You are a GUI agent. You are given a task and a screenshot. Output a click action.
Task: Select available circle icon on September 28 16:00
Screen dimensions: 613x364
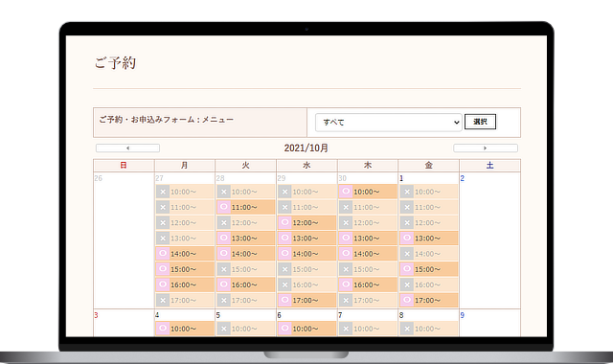(x=223, y=284)
